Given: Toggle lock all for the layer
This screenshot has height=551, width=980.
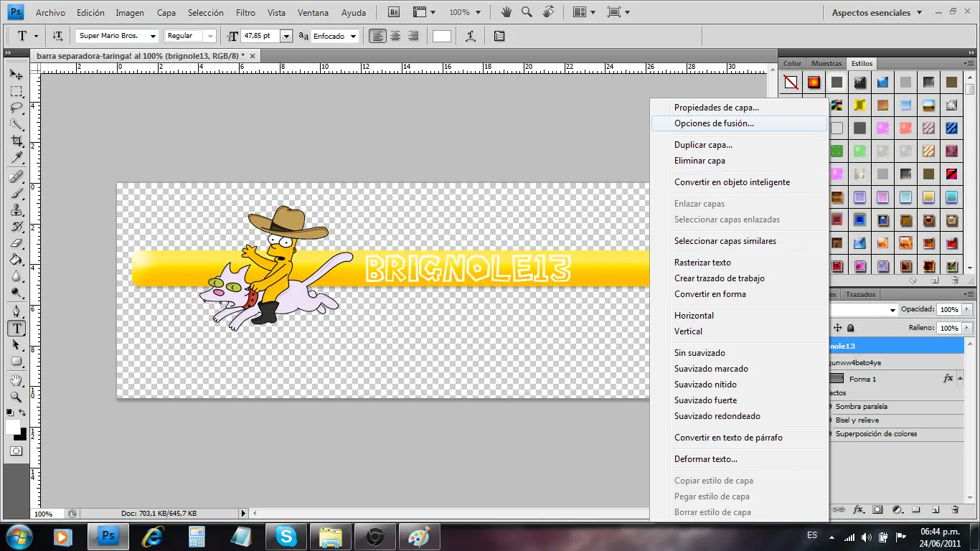Looking at the screenshot, I should [851, 328].
